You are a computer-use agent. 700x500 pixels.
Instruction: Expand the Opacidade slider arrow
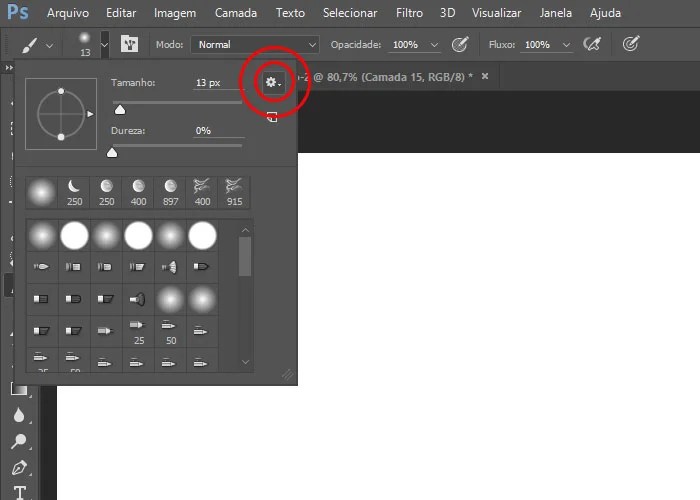pos(434,45)
